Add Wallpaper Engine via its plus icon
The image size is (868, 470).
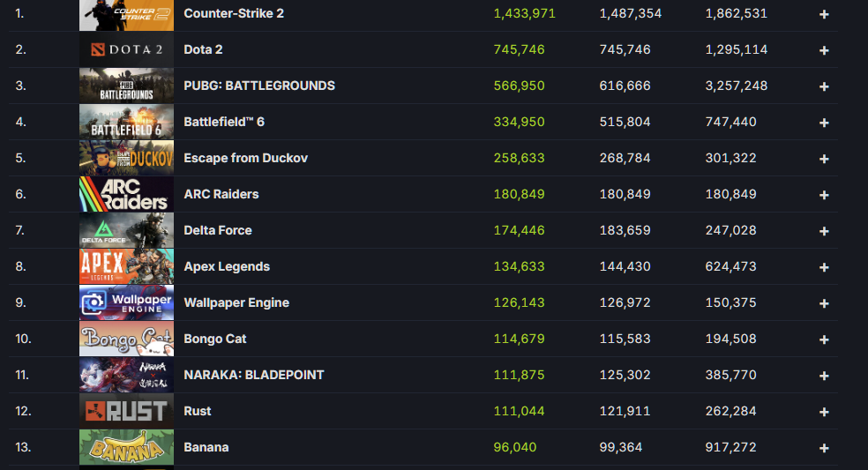click(x=824, y=303)
